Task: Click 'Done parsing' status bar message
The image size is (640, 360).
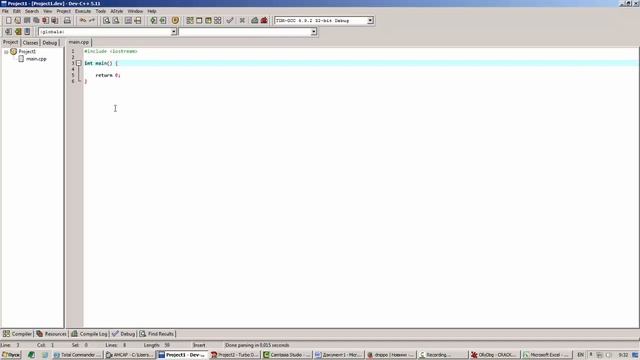Action: pos(257,345)
